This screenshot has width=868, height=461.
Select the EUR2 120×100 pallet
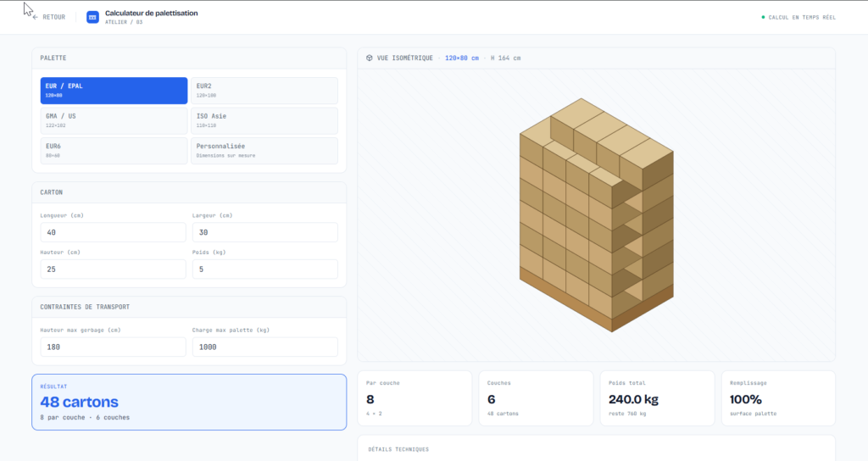264,91
